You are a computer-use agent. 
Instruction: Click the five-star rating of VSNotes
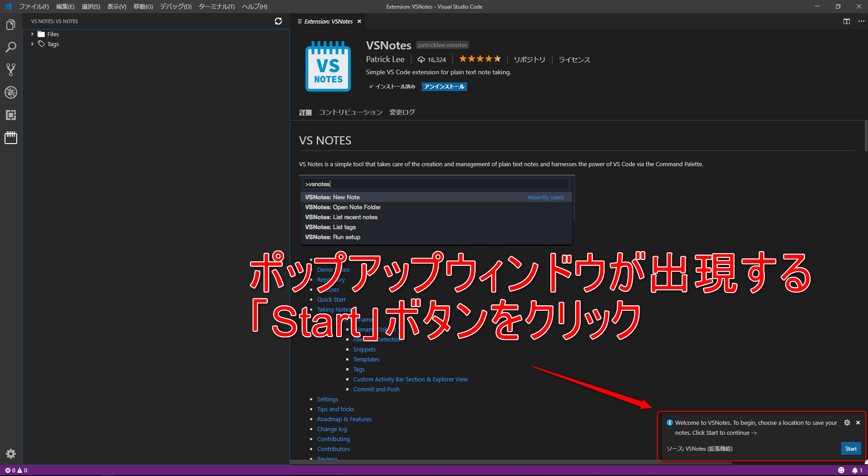click(x=480, y=59)
